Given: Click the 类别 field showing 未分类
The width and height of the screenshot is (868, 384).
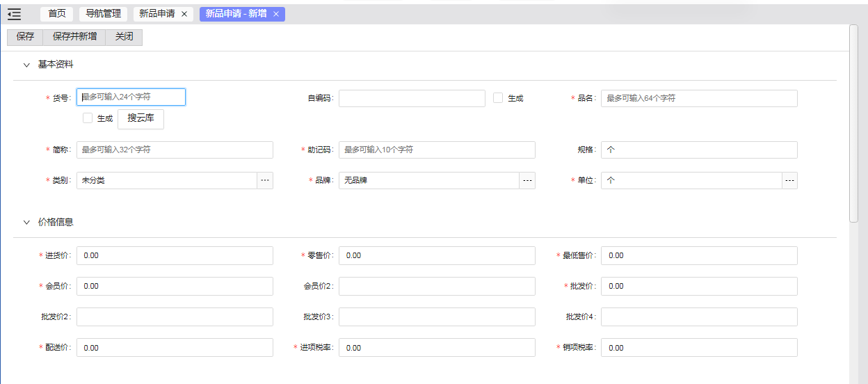Looking at the screenshot, I should pyautogui.click(x=167, y=180).
